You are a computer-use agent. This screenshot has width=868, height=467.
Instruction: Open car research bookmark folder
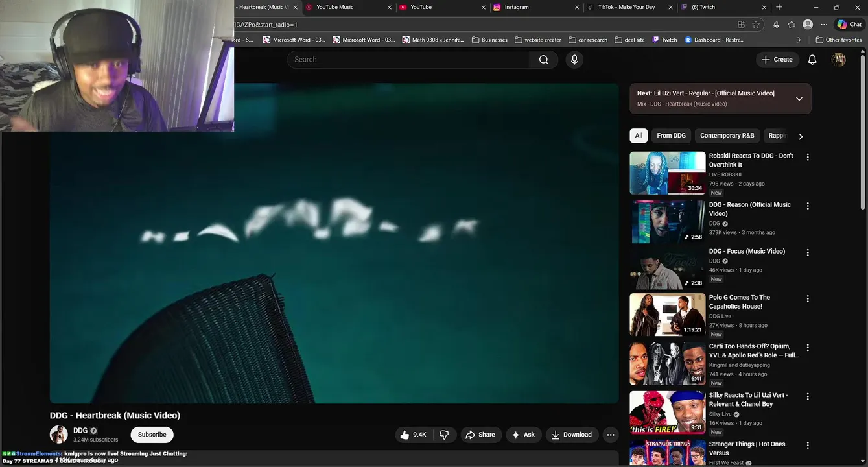click(588, 40)
